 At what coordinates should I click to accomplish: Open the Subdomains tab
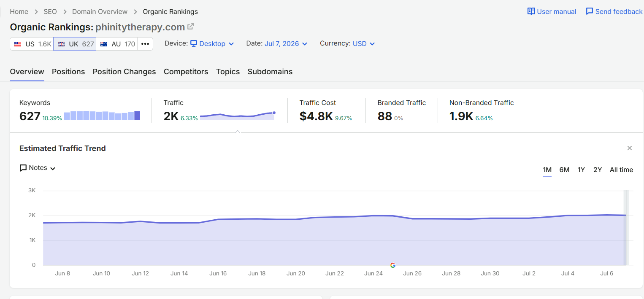(x=270, y=72)
